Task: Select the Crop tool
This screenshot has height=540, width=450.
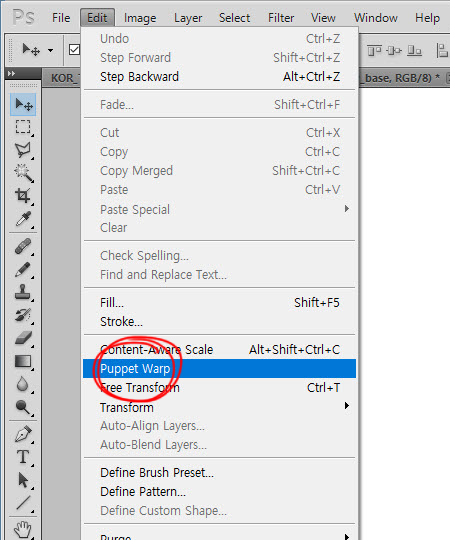Action: click(23, 196)
